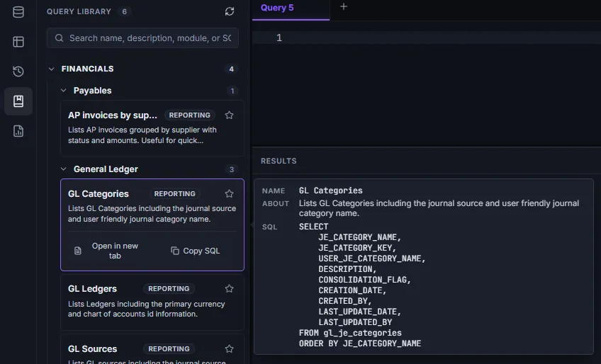Click the 'CONSOLIDATION_FLAG,' SQL line

point(364,280)
